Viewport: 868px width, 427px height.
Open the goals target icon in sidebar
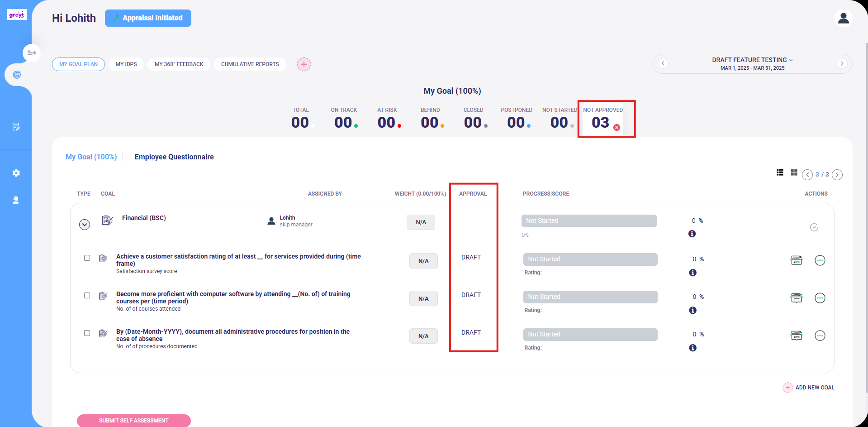pos(17,75)
